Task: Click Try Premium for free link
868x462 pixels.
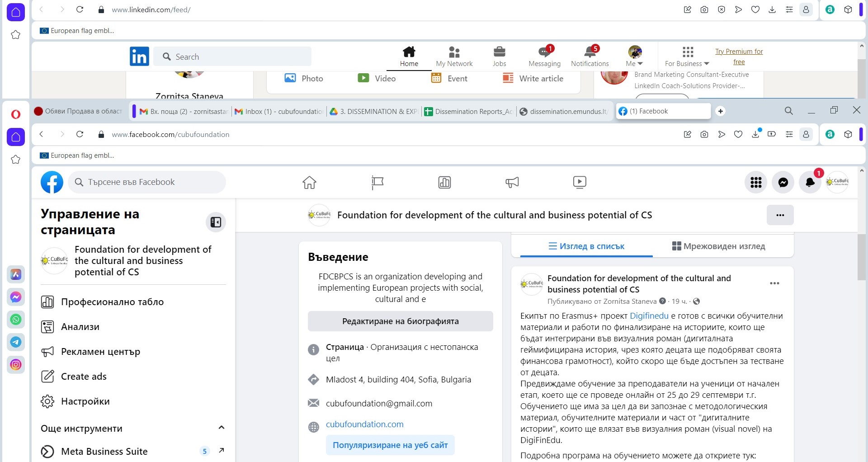Action: tap(739, 57)
